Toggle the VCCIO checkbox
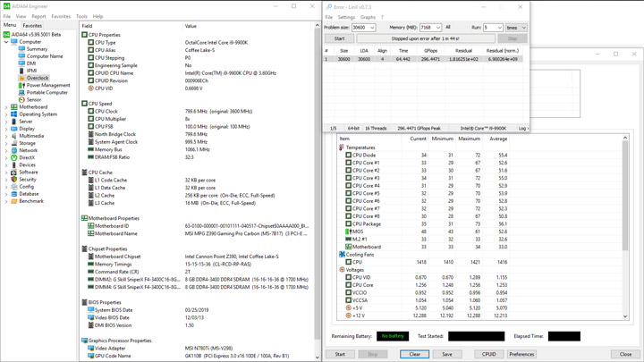The image size is (644, 362). point(348,292)
